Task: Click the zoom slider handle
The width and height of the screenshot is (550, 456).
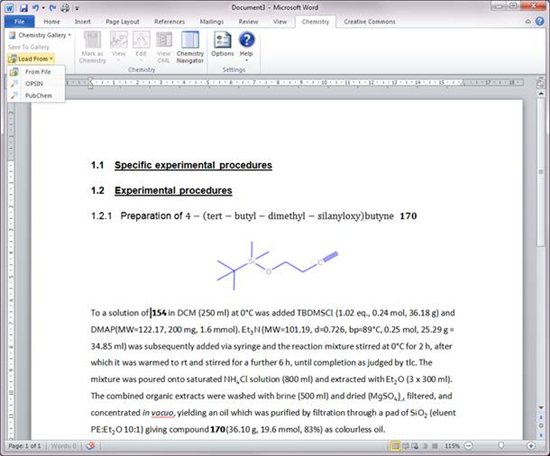Action: coord(501,445)
